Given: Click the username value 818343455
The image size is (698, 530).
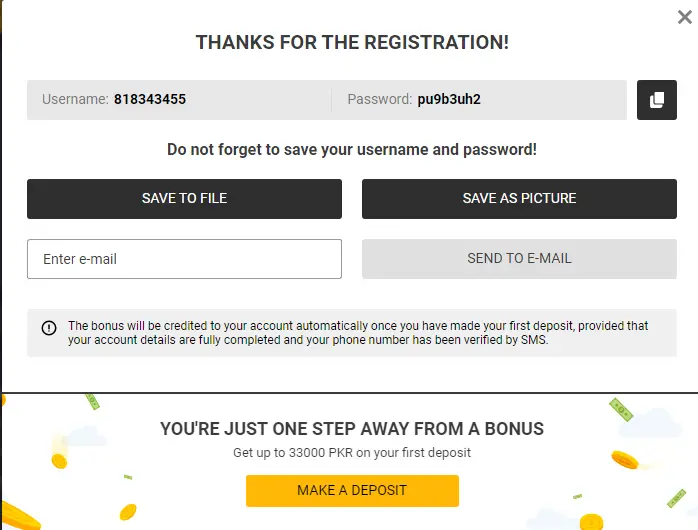Looking at the screenshot, I should [150, 100].
